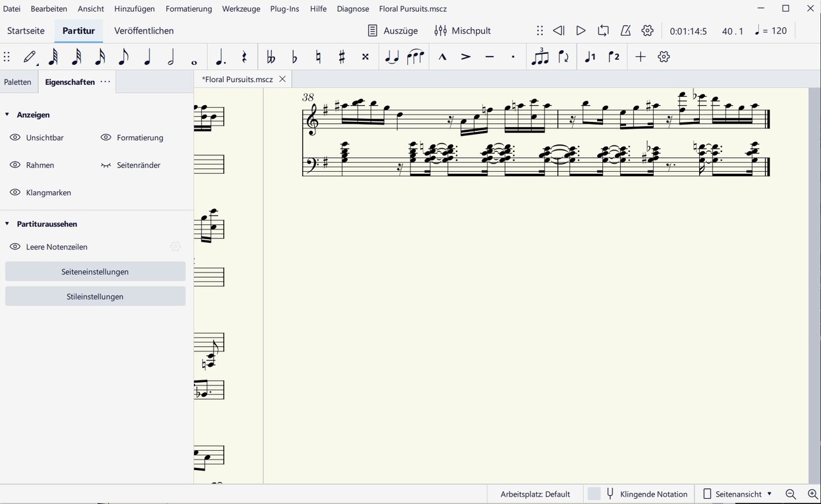The image size is (821, 504).
Task: Switch to the Paletten tab
Action: pyautogui.click(x=17, y=82)
